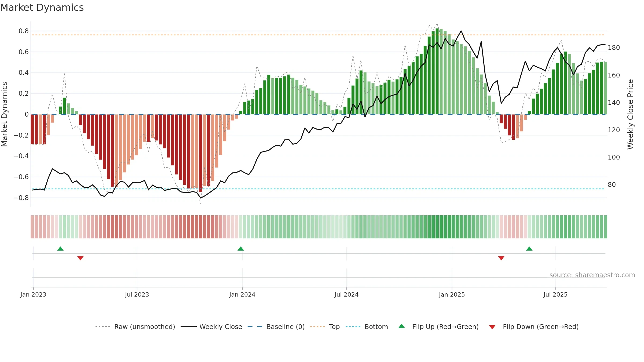This screenshot has height=362, width=644.
Task: Click the Market Dynamics chart title
Action: [x=42, y=8]
